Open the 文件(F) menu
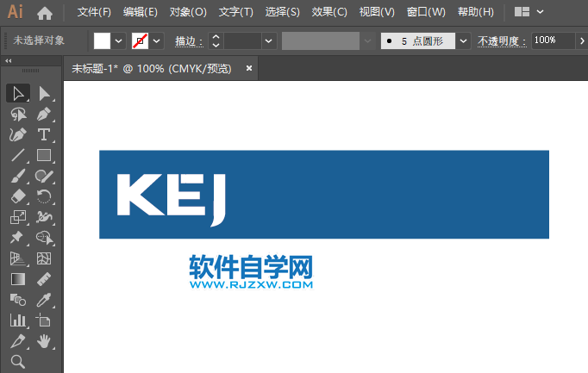 coord(94,12)
